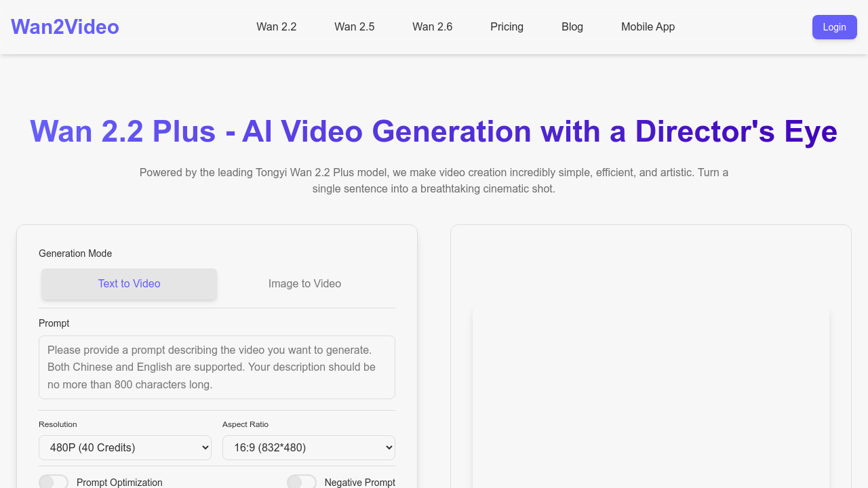Click the inner preview placeholder area

[651, 400]
